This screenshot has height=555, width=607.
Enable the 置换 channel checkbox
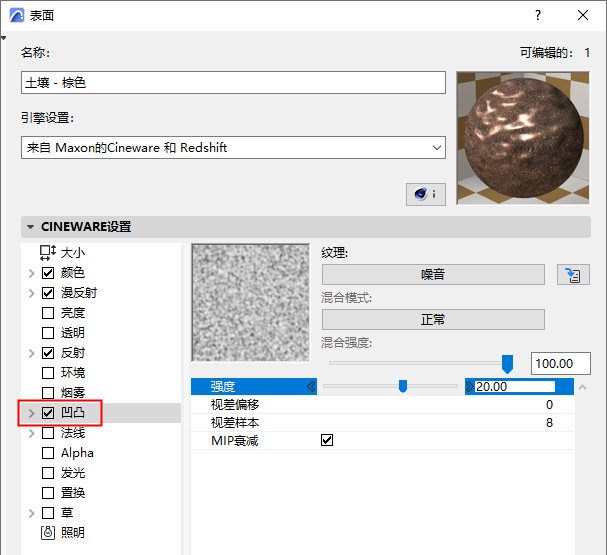coord(48,493)
